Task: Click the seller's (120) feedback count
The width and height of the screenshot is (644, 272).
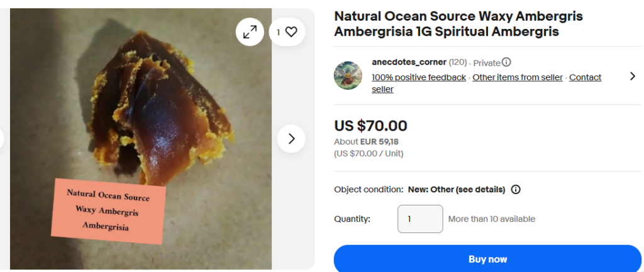Action: [x=458, y=62]
